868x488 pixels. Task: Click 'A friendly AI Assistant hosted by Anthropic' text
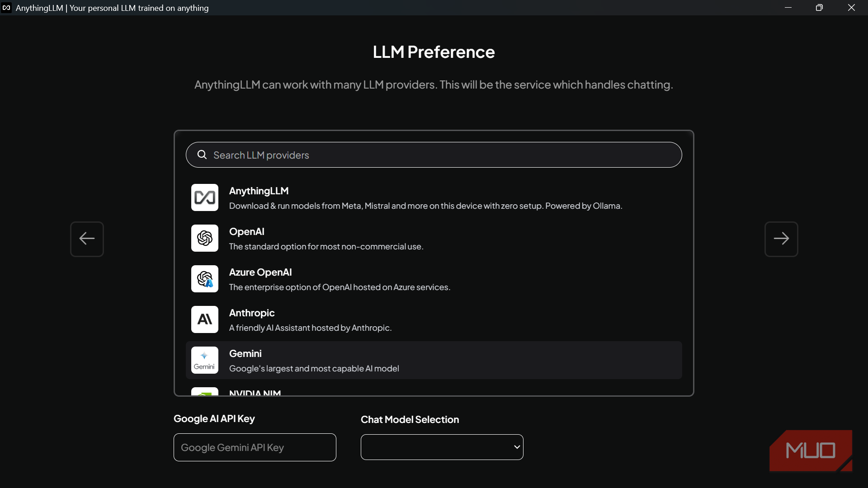[x=311, y=328]
